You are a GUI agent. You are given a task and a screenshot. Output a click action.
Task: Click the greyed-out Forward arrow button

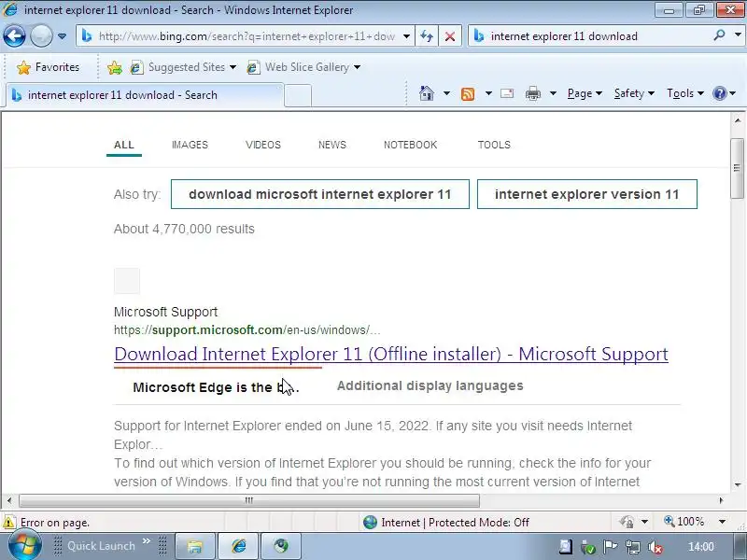[41, 36]
